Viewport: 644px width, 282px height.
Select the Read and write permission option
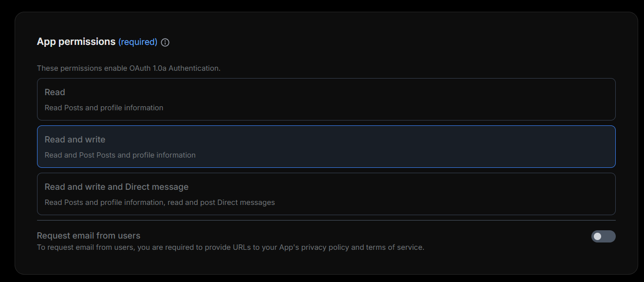(x=326, y=146)
